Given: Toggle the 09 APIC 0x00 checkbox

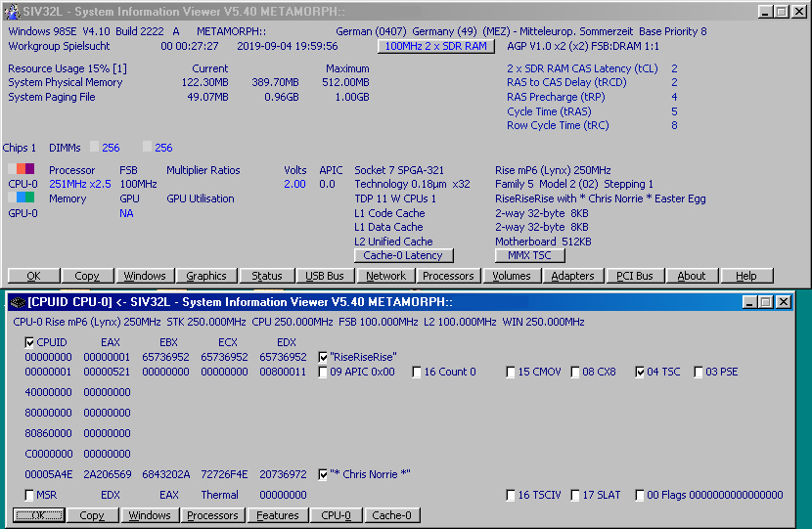Looking at the screenshot, I should pyautogui.click(x=323, y=373).
